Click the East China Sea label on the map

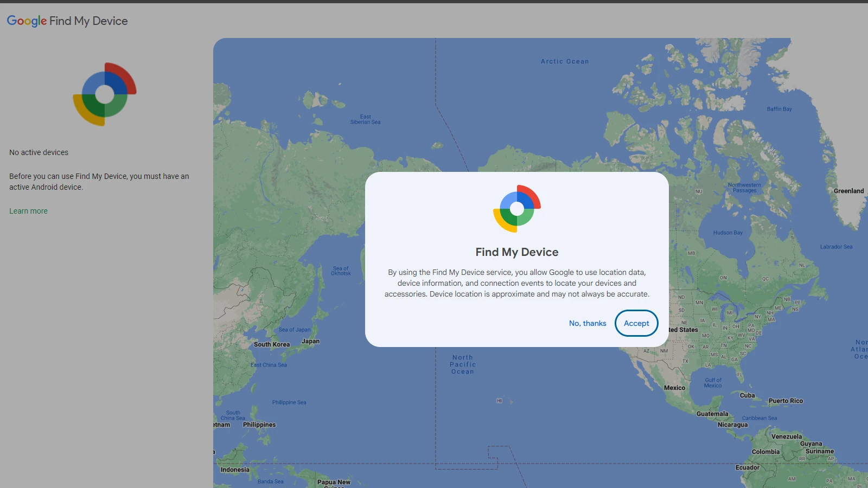[269, 365]
